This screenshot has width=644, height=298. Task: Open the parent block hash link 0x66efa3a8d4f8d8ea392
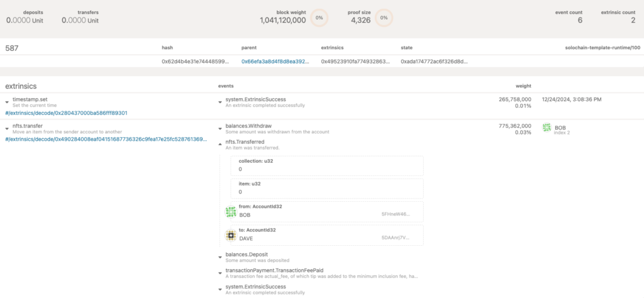coord(275,61)
